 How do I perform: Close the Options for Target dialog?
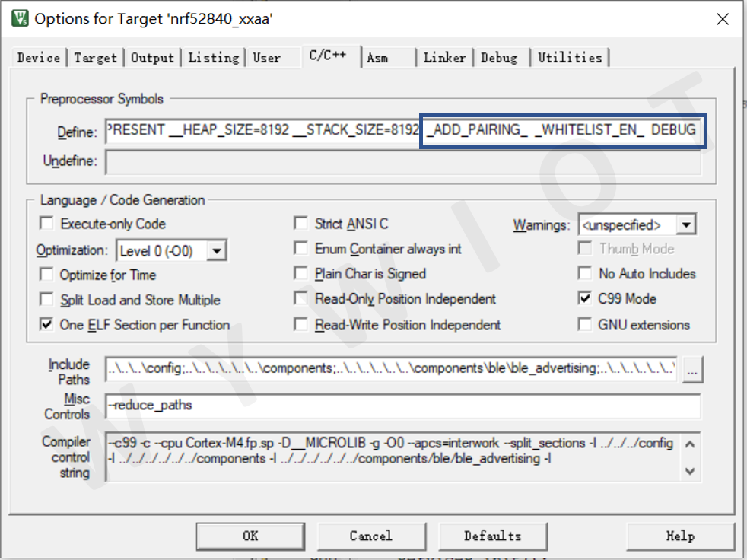[x=723, y=19]
